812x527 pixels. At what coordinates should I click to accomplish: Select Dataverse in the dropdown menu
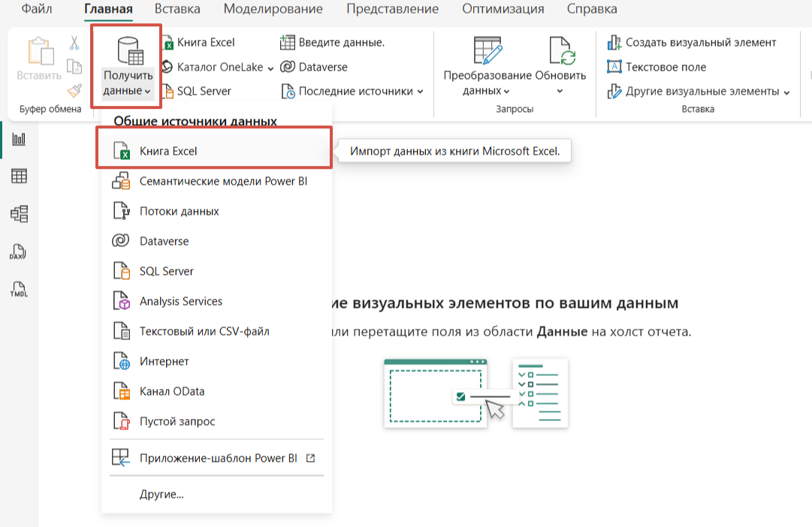click(x=216, y=241)
